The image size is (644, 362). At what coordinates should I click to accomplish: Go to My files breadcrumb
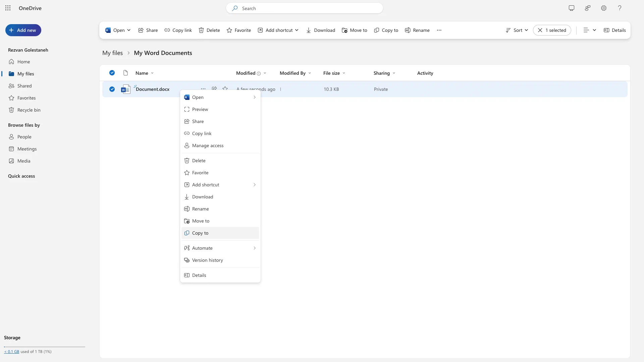click(112, 53)
